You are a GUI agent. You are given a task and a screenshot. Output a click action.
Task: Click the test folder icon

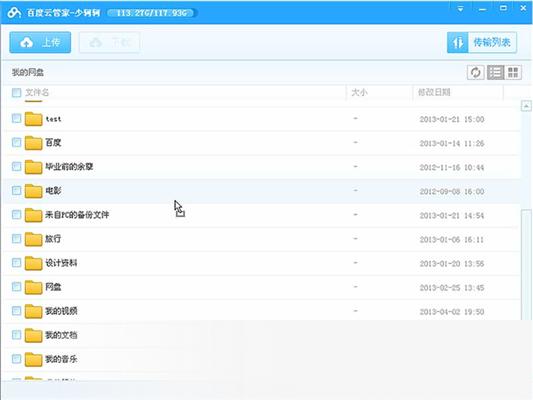[33, 119]
